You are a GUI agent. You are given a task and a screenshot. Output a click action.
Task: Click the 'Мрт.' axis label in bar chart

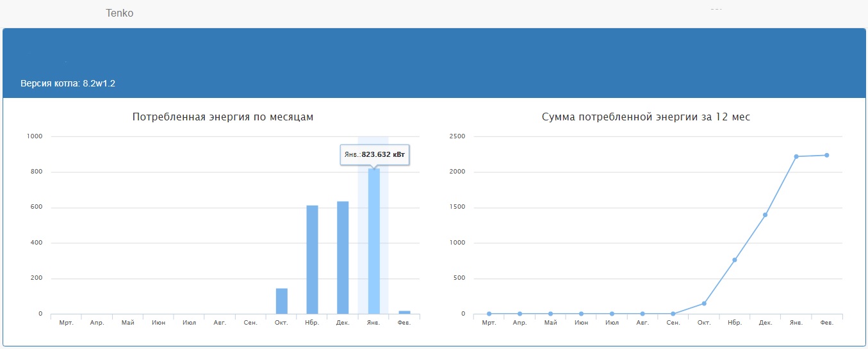tap(67, 323)
